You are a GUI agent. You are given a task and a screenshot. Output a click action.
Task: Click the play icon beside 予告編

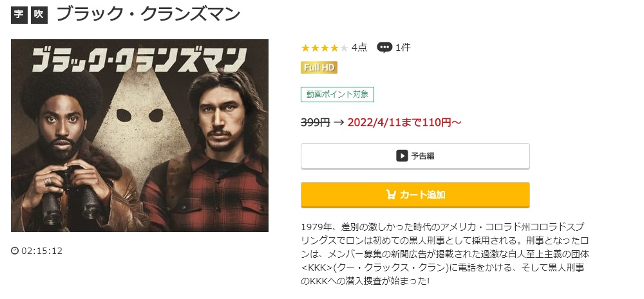click(402, 156)
